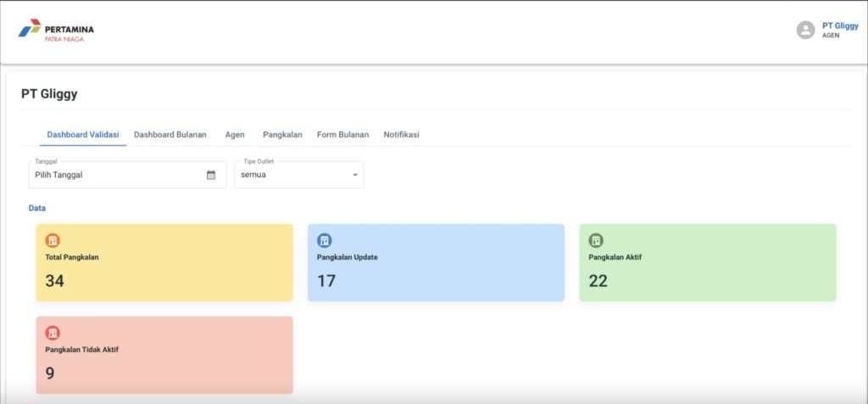Click the Pertamina Patra Niaga logo
Screen dimensions: 868x404
(x=56, y=30)
